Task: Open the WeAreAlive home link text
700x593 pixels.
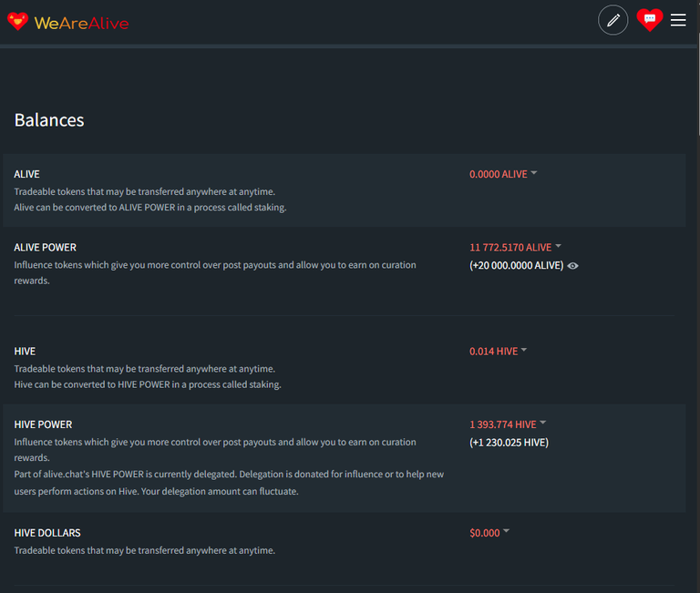Action: 81,23
